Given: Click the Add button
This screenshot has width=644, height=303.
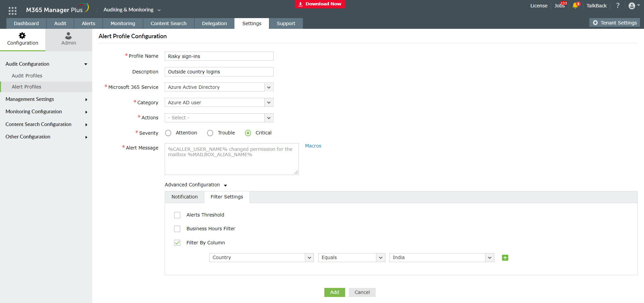Looking at the screenshot, I should click(334, 292).
